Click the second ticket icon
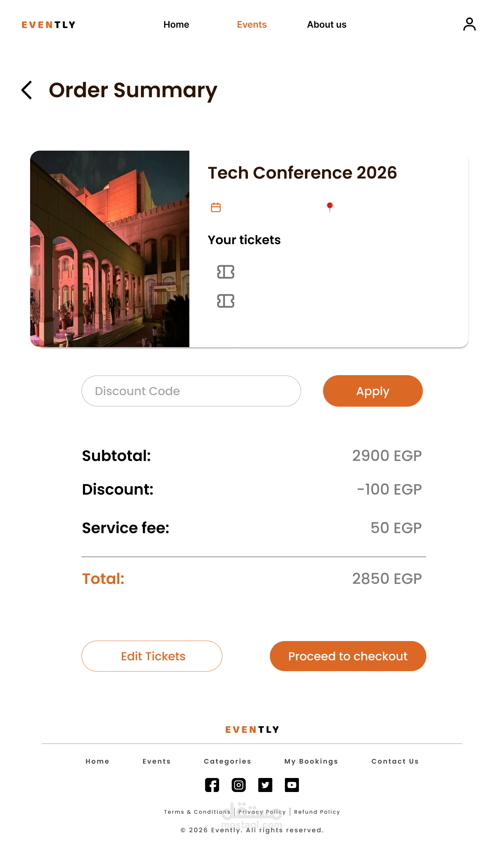This screenshot has height=847, width=504. pyautogui.click(x=226, y=301)
